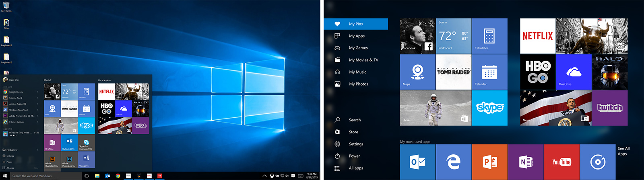Click See All Apps next to the most used apps
The width and height of the screenshot is (644, 180).
coord(623,151)
